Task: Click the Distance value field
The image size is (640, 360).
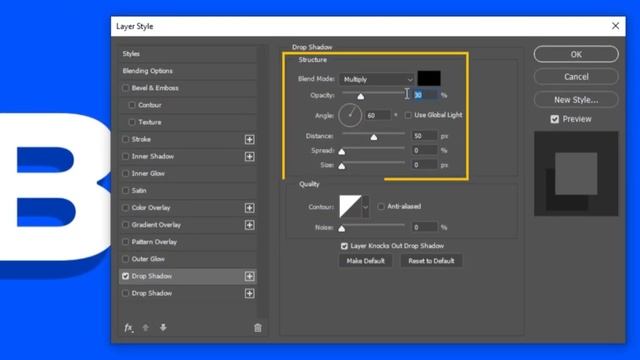Action: [425, 136]
